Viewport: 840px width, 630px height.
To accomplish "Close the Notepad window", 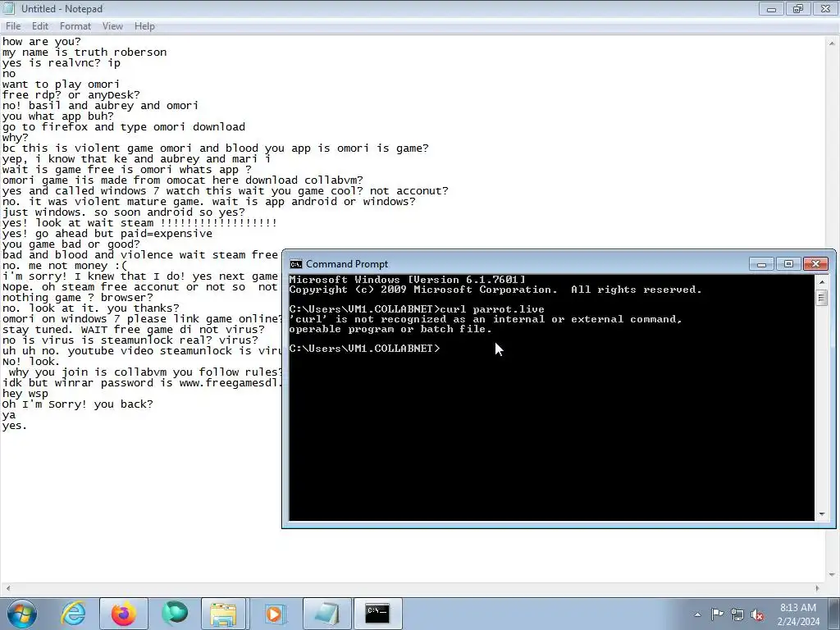I will (x=825, y=8).
